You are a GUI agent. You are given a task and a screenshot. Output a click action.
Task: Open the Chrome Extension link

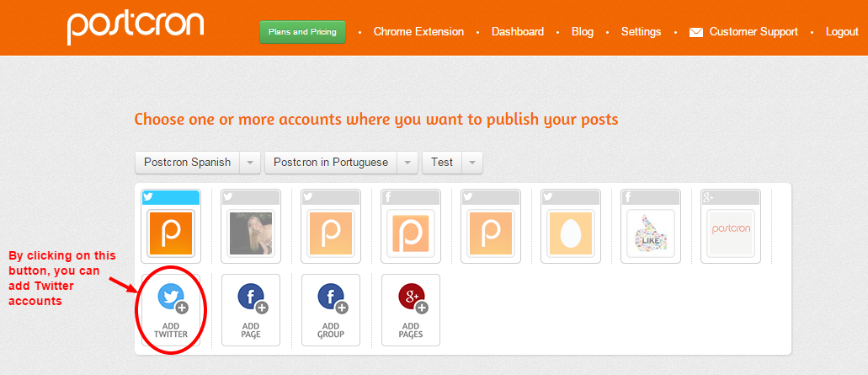point(418,32)
